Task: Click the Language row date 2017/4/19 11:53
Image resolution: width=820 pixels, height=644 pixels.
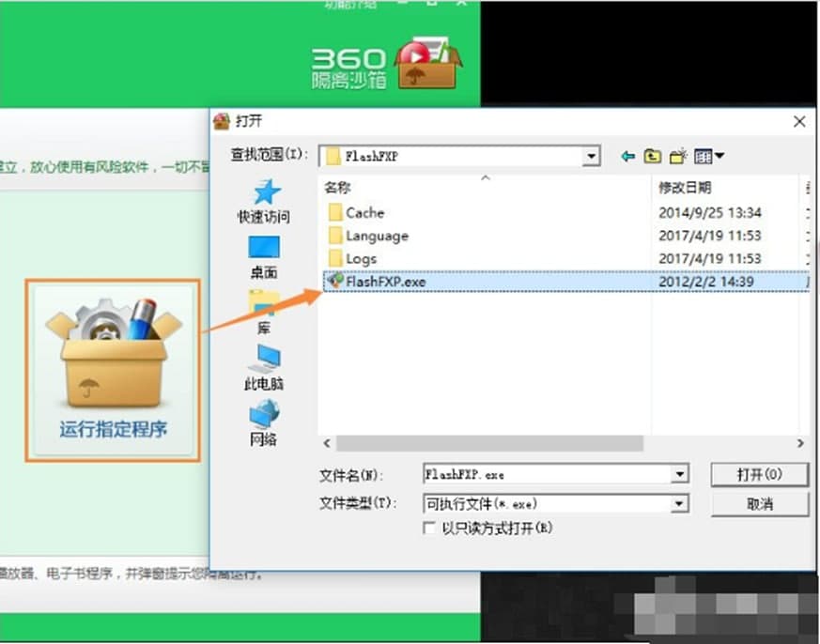Action: [710, 236]
